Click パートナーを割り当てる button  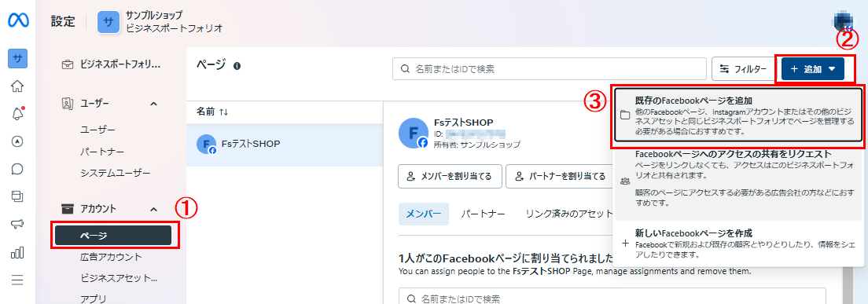click(559, 176)
